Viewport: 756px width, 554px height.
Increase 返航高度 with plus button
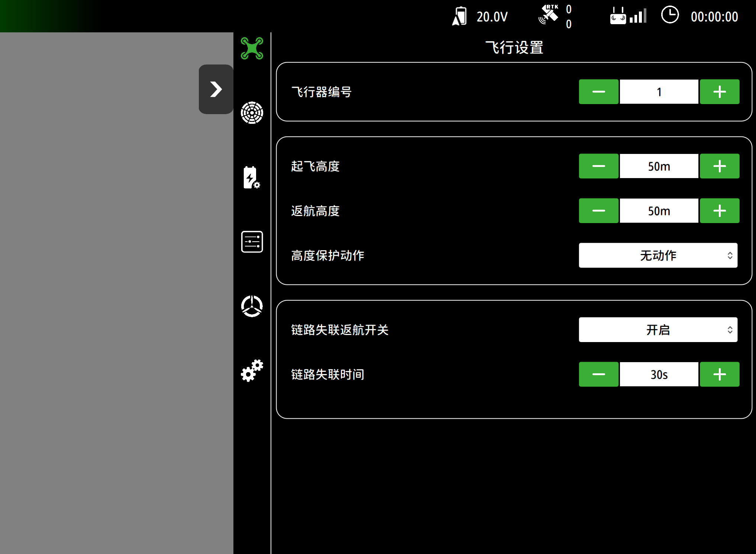[x=719, y=211]
